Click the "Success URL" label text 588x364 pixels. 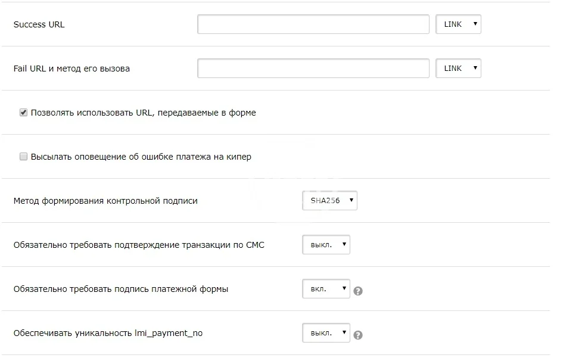pyautogui.click(x=39, y=24)
